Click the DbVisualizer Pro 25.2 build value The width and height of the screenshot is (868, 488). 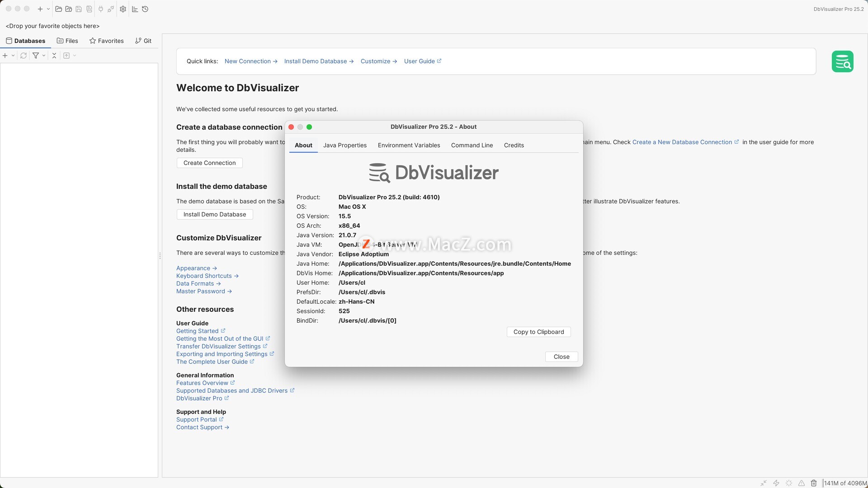point(389,197)
